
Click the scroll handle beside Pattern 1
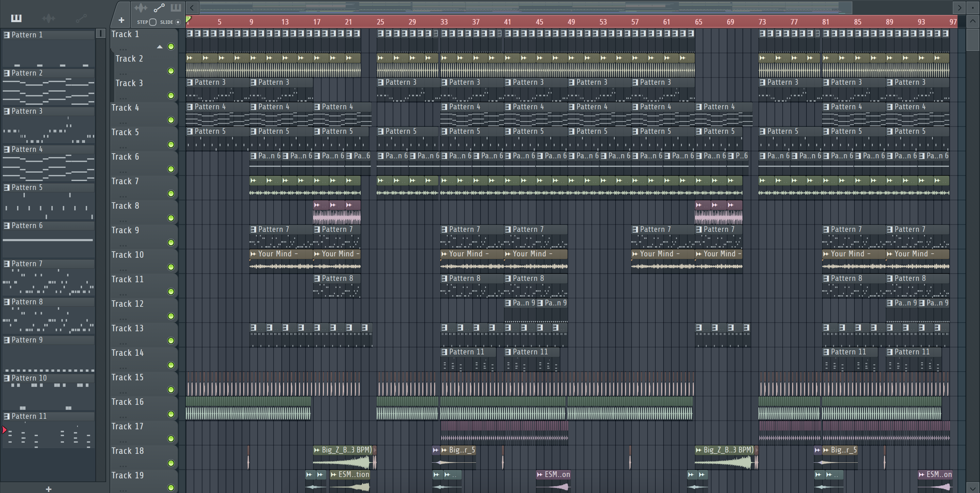point(101,33)
